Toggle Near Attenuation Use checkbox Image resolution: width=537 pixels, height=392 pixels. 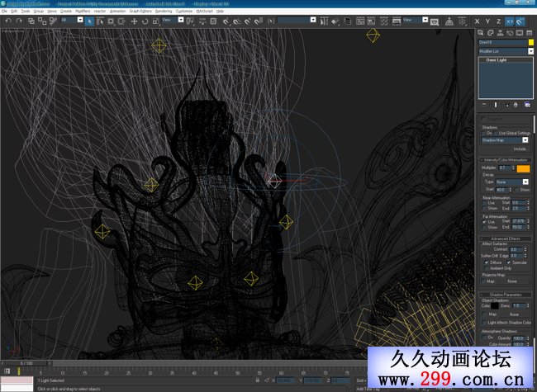click(485, 203)
